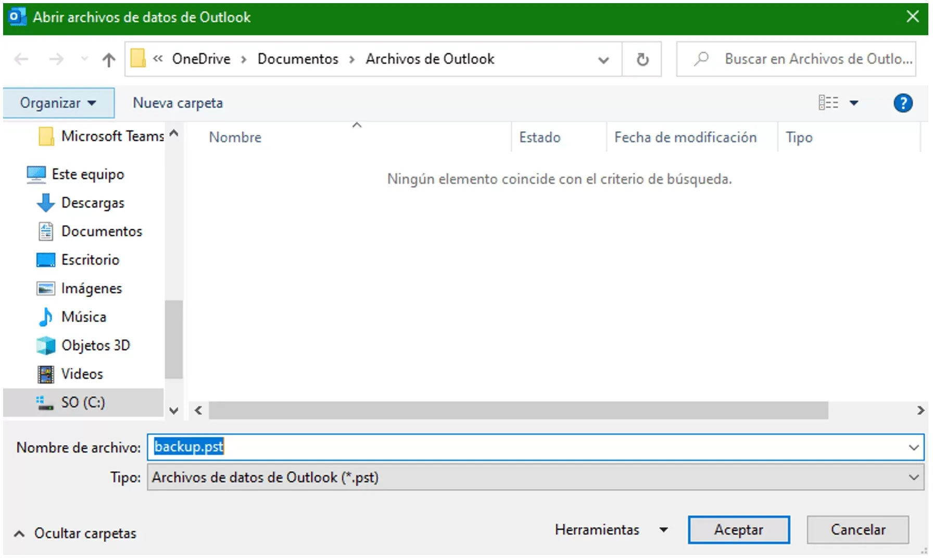The image size is (933, 560).
Task: Select Archivos de Outlook breadcrumb segment
Action: pos(430,59)
